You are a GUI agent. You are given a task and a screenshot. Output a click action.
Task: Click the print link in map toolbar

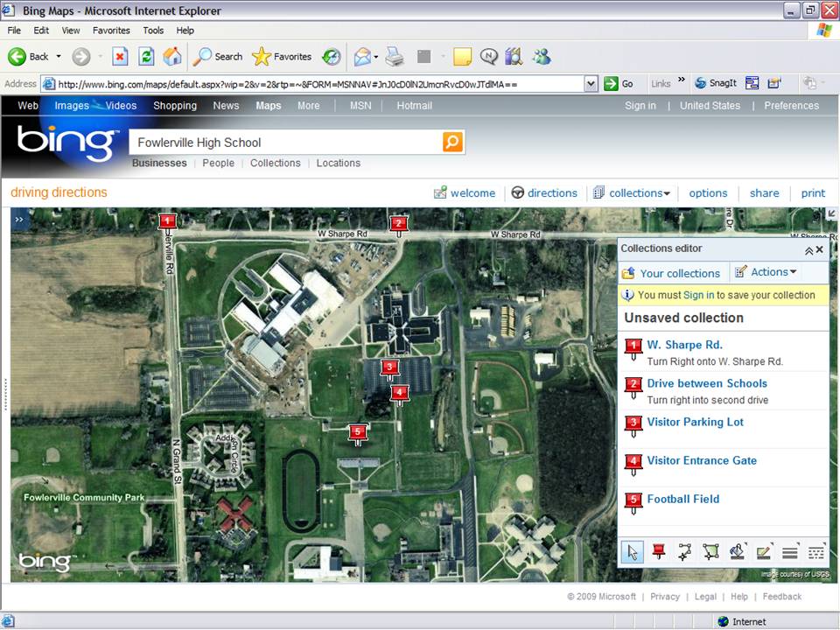click(x=813, y=192)
